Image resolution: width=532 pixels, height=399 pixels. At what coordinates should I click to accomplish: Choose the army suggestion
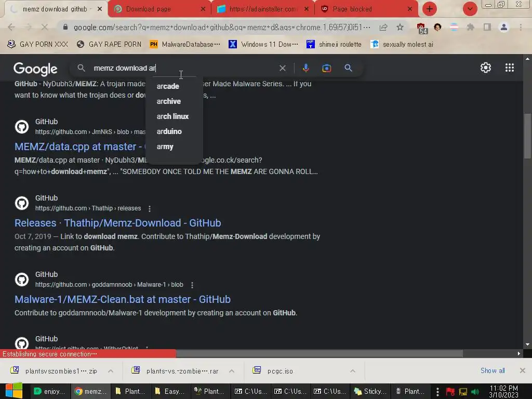point(175,147)
